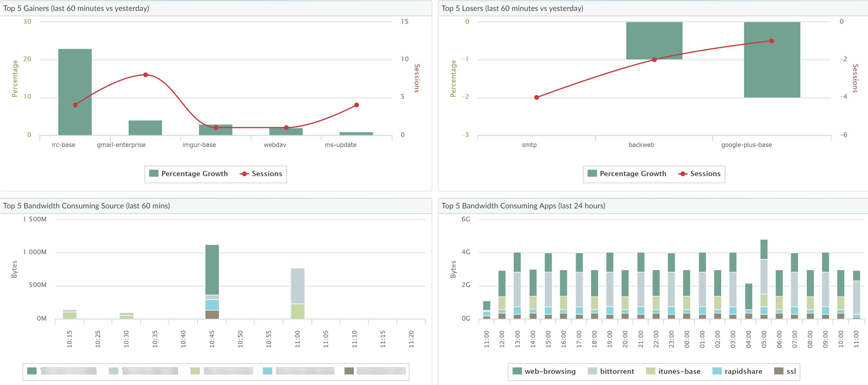The image size is (868, 385).
Task: Toggle Sessions legend in Top 5 Gainers chart
Action: (266, 173)
